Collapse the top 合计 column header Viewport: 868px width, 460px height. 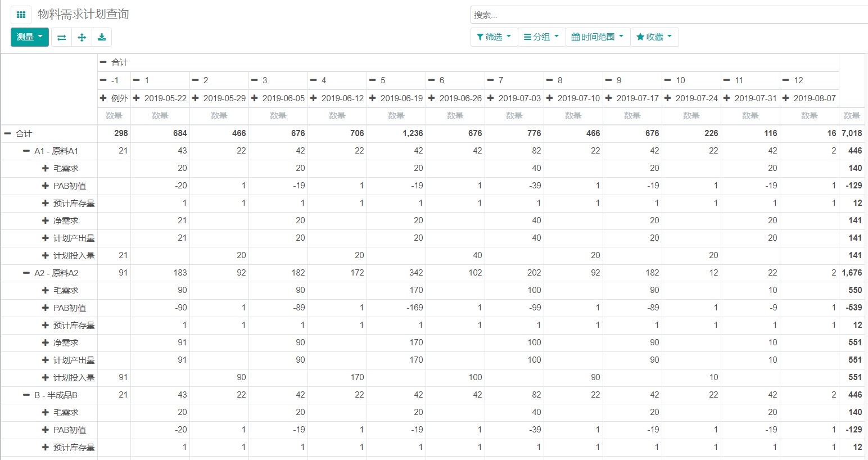point(114,62)
